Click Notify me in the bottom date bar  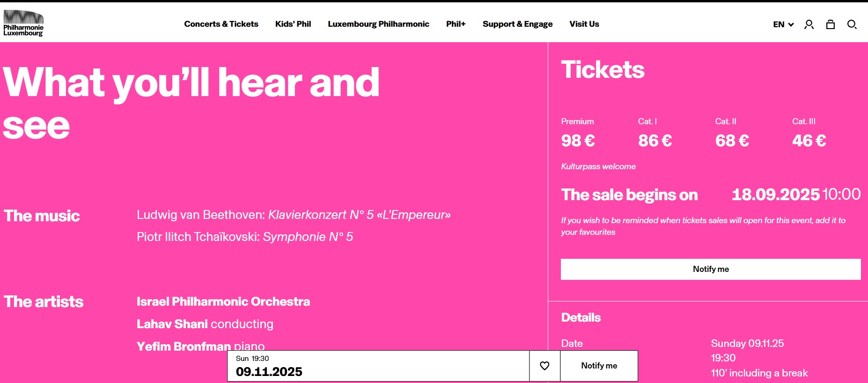599,366
